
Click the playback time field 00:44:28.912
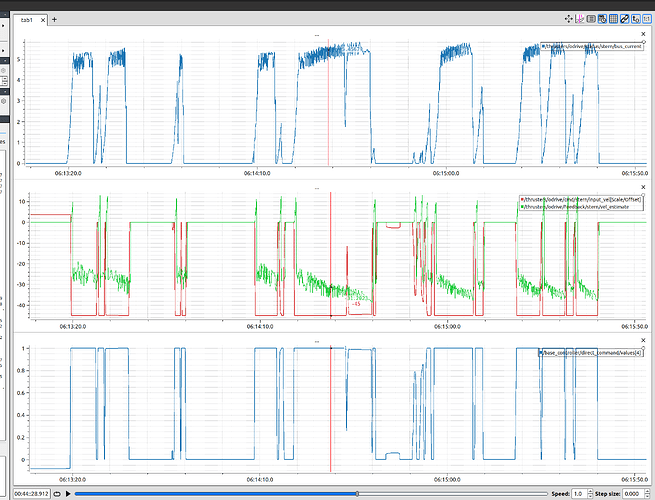pos(32,494)
